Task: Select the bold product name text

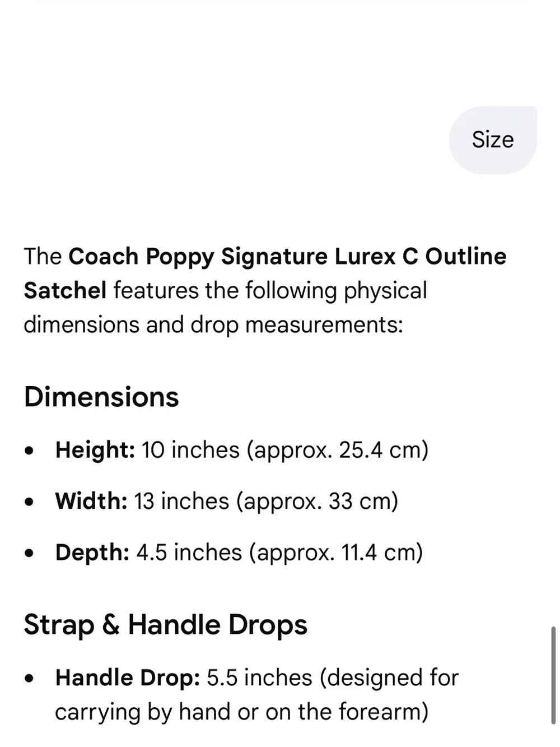Action: tap(265, 273)
